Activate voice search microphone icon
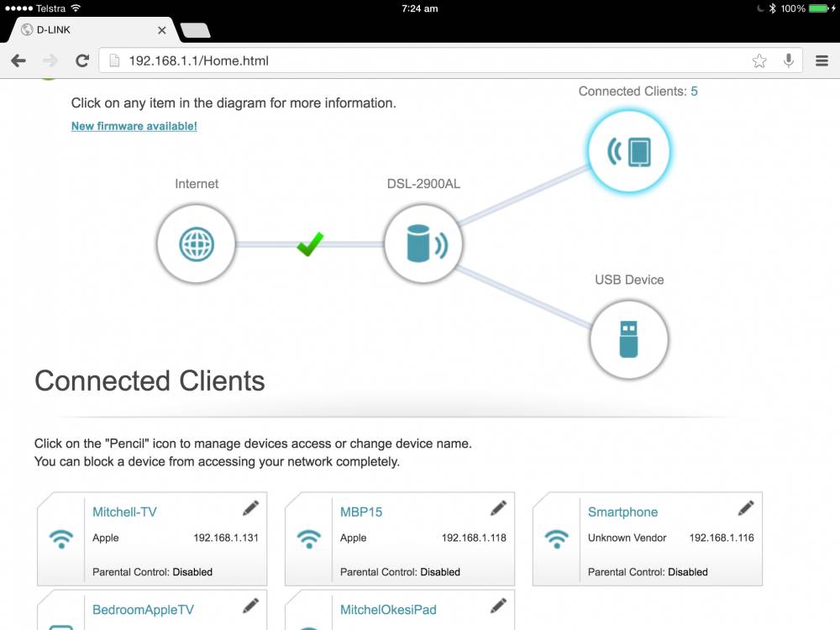Screen dimensions: 840x630 pyautogui.click(x=788, y=60)
